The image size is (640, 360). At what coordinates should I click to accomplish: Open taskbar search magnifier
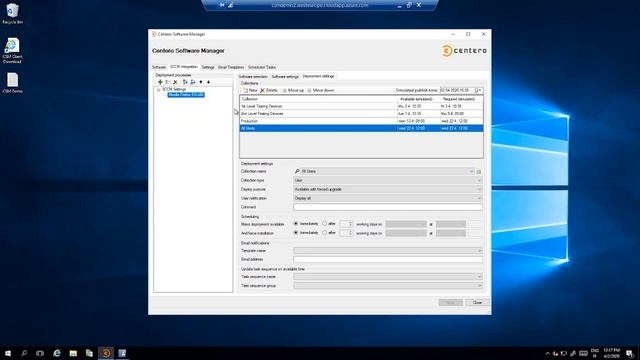tap(24, 353)
